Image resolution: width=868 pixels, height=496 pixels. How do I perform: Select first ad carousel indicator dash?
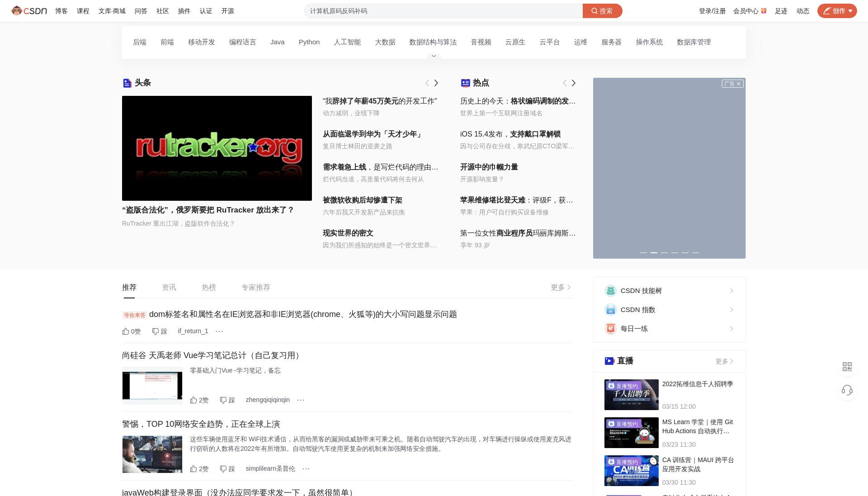click(x=643, y=253)
